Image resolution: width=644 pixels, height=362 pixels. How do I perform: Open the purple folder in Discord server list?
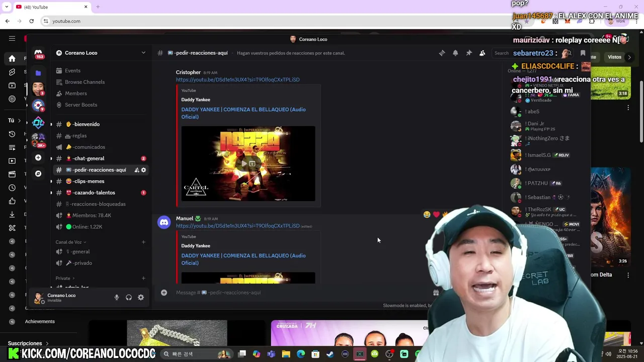[38, 73]
